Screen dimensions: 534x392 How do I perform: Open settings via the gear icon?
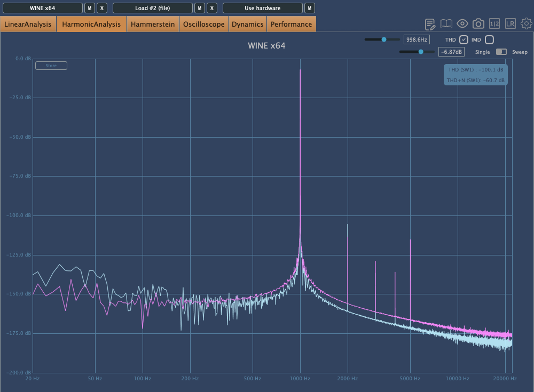pyautogui.click(x=527, y=24)
